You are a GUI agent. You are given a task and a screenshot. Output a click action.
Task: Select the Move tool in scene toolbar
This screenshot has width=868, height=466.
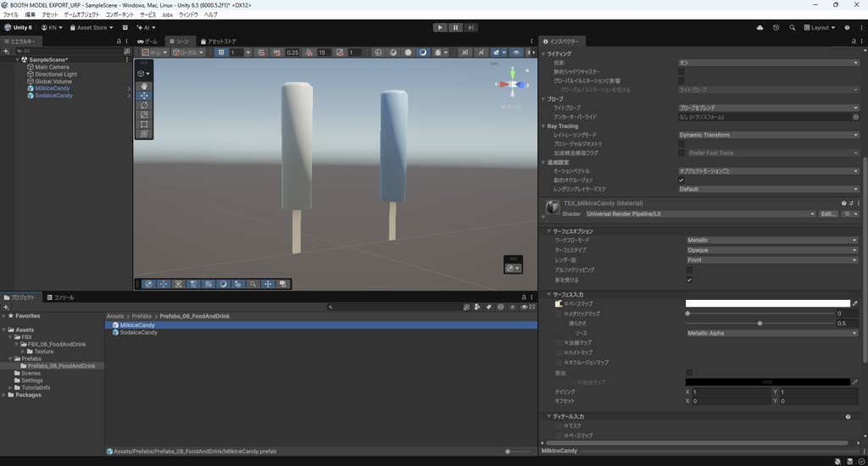[x=144, y=96]
